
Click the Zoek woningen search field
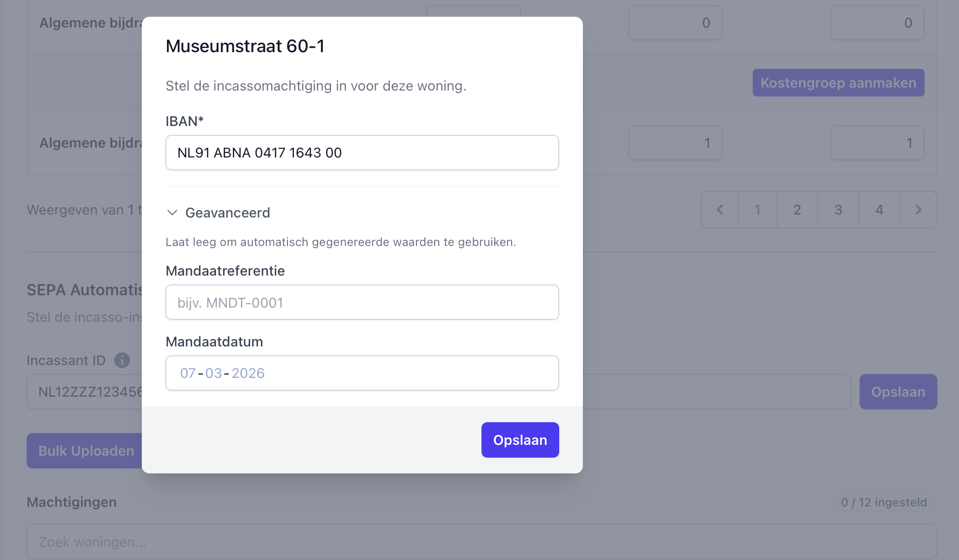click(x=481, y=542)
